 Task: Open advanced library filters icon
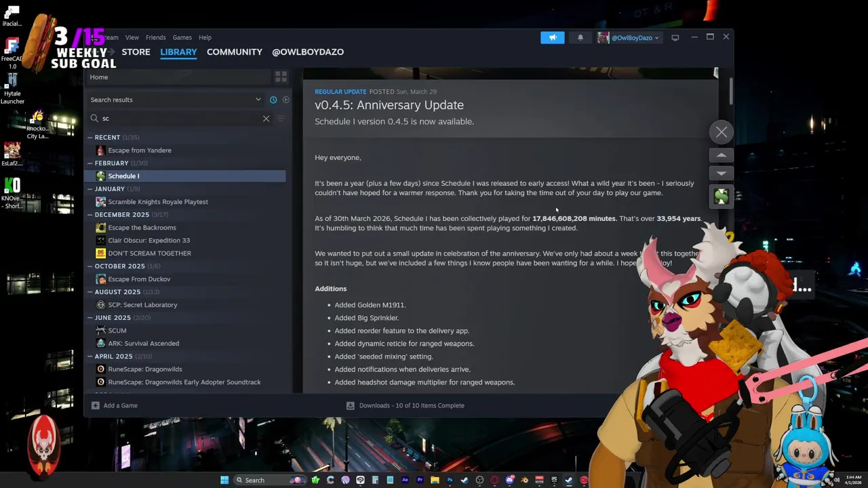pos(281,119)
